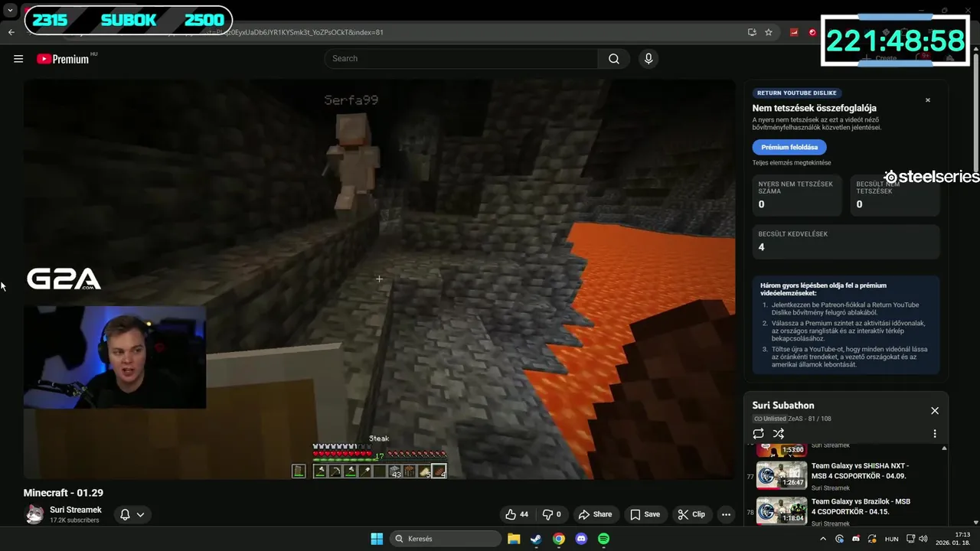Toggle loop playlist
The image size is (980, 551).
pos(759,433)
